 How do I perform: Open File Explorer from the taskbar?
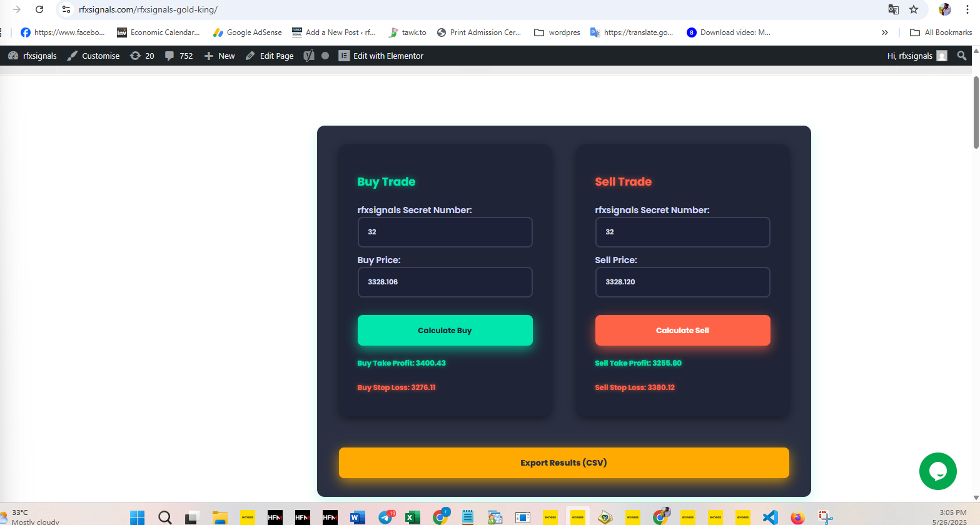[x=220, y=517]
